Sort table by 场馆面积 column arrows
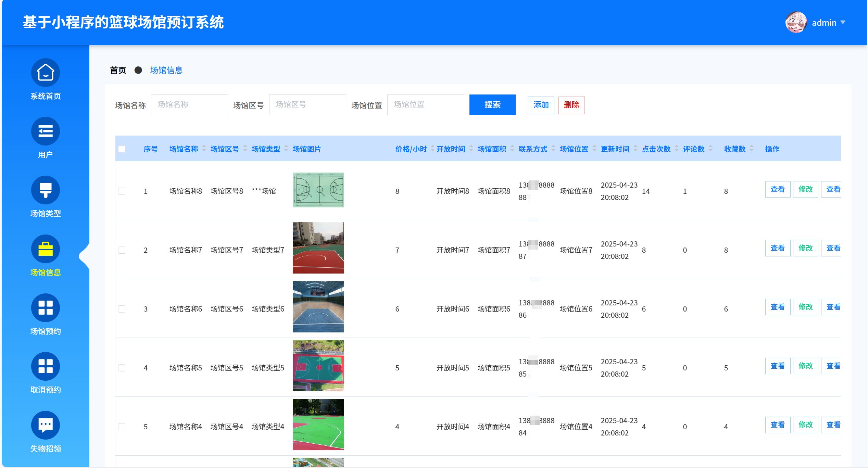Image resolution: width=868 pixels, height=468 pixels. tap(512, 148)
